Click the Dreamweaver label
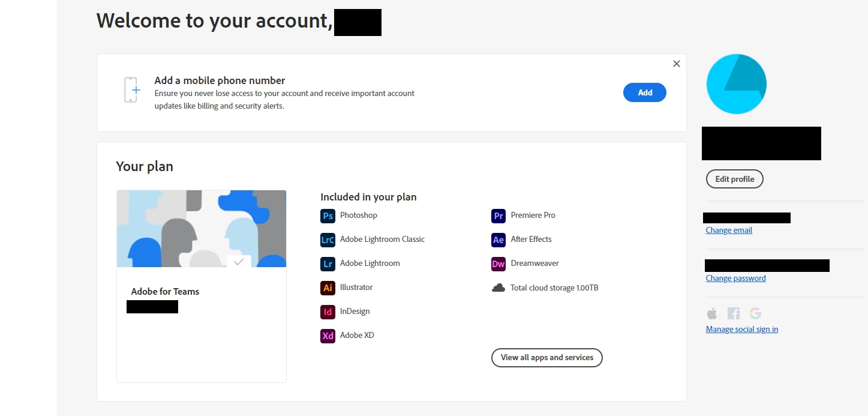 pos(534,263)
